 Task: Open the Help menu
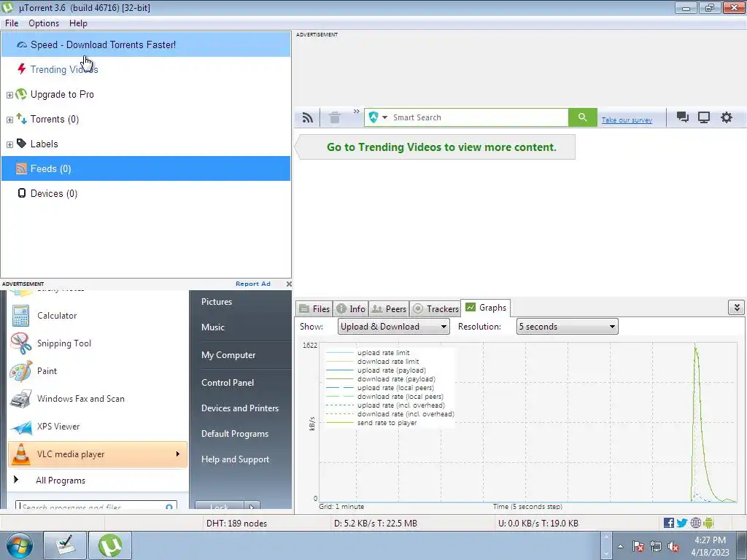pyautogui.click(x=78, y=23)
